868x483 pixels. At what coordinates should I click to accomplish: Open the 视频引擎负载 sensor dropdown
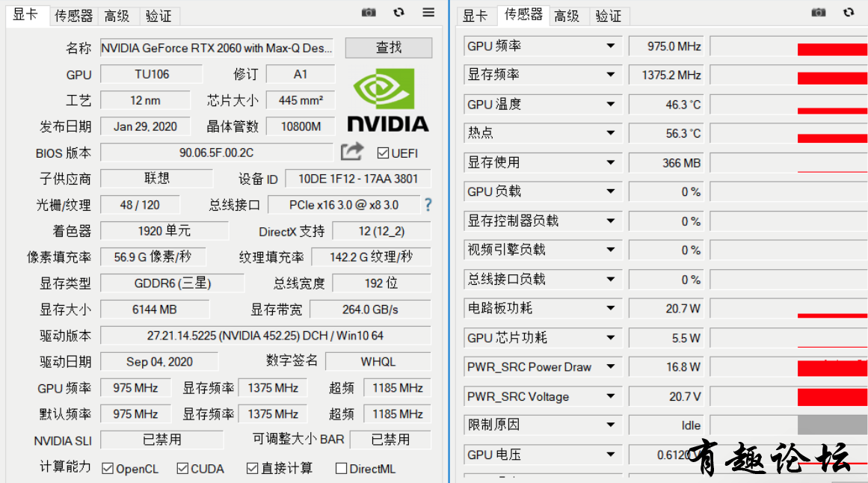tap(611, 250)
